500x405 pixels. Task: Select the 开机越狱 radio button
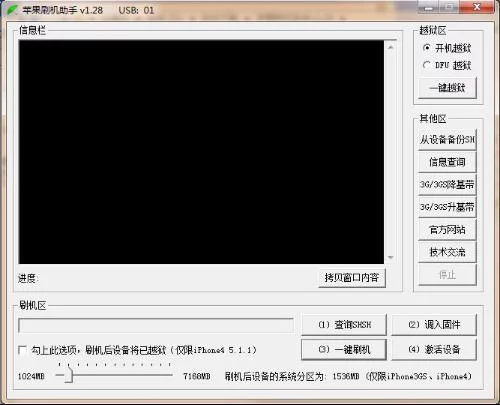point(427,48)
